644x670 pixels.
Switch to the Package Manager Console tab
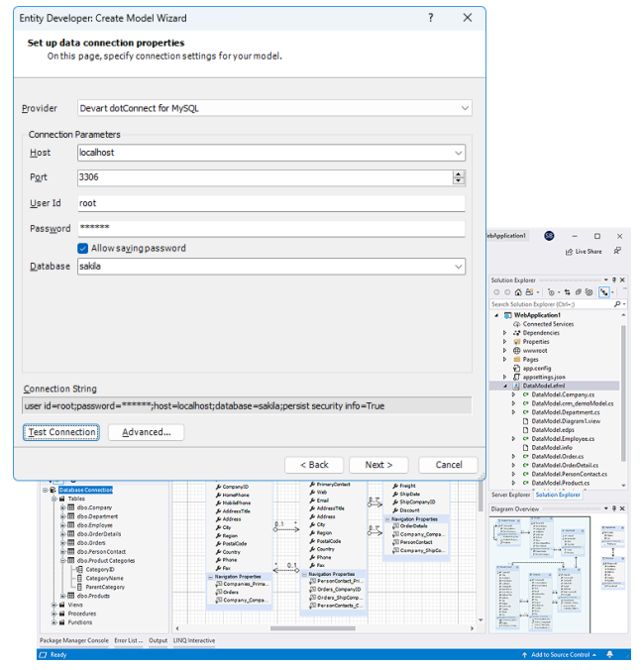click(x=74, y=640)
